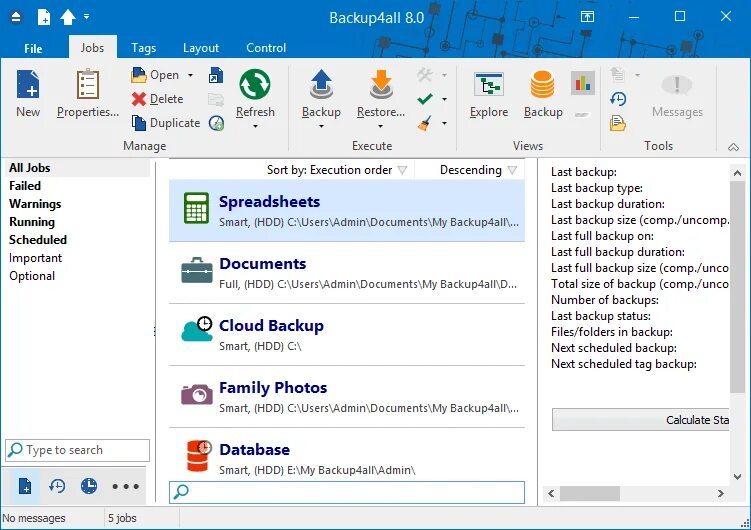Select the Spreadsheets backup job

point(347,211)
